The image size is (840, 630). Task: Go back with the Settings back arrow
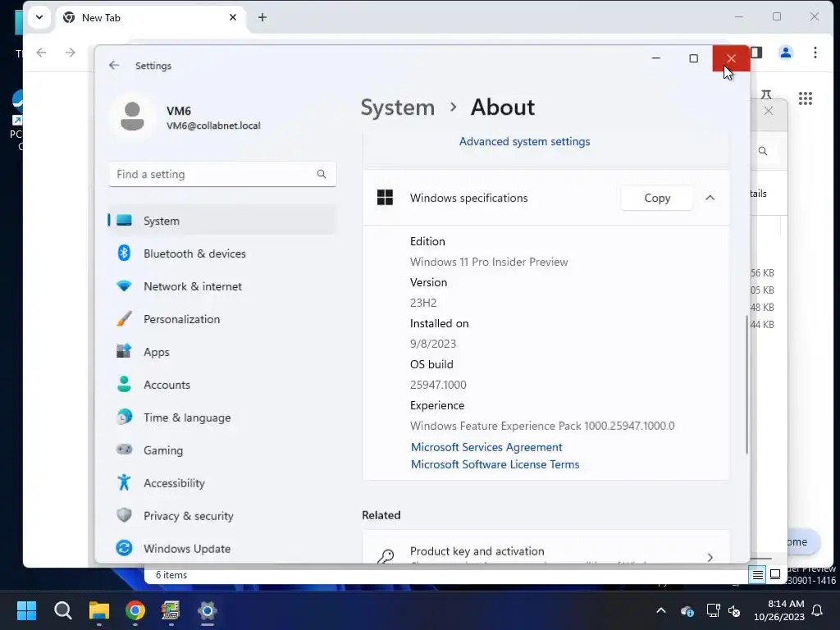point(113,66)
